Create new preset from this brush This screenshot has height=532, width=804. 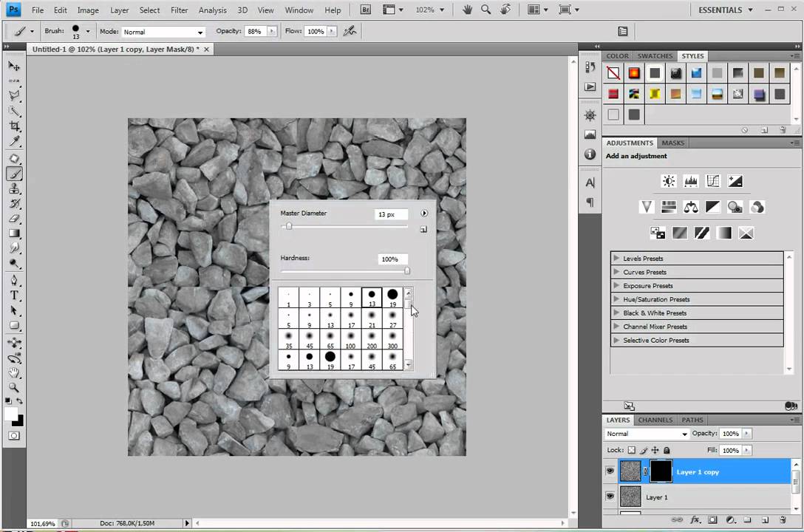coord(423,229)
